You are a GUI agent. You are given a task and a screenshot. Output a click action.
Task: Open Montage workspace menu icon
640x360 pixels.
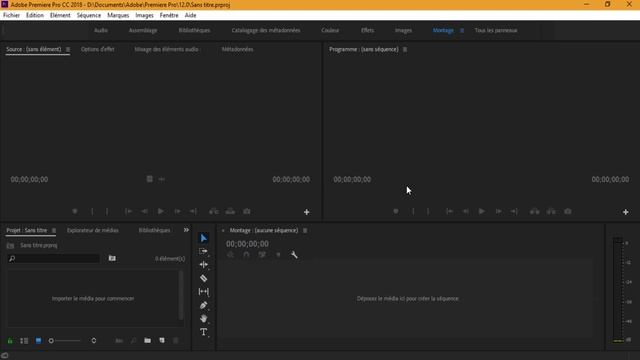[462, 31]
